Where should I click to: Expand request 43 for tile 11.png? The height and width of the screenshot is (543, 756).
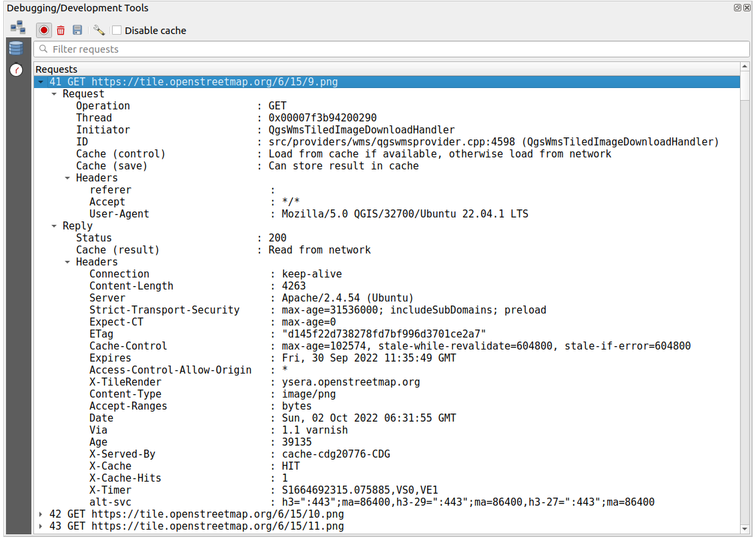pos(39,526)
